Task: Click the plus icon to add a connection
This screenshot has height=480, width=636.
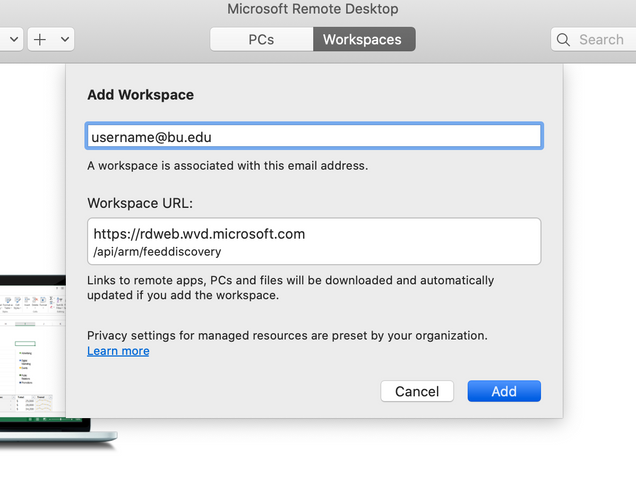Action: pos(40,39)
